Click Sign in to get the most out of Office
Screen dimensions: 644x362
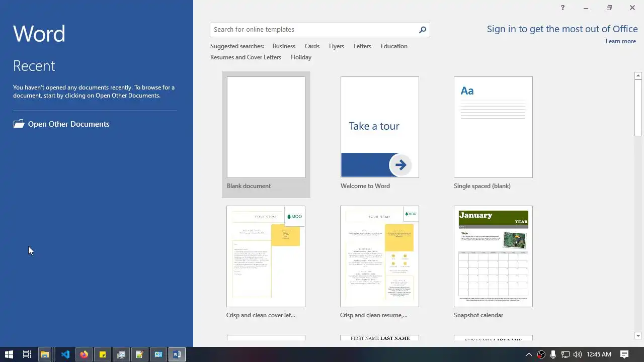[562, 29]
